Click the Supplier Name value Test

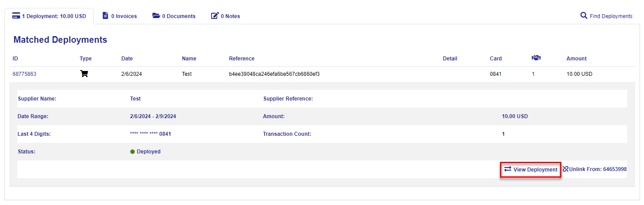pos(135,99)
